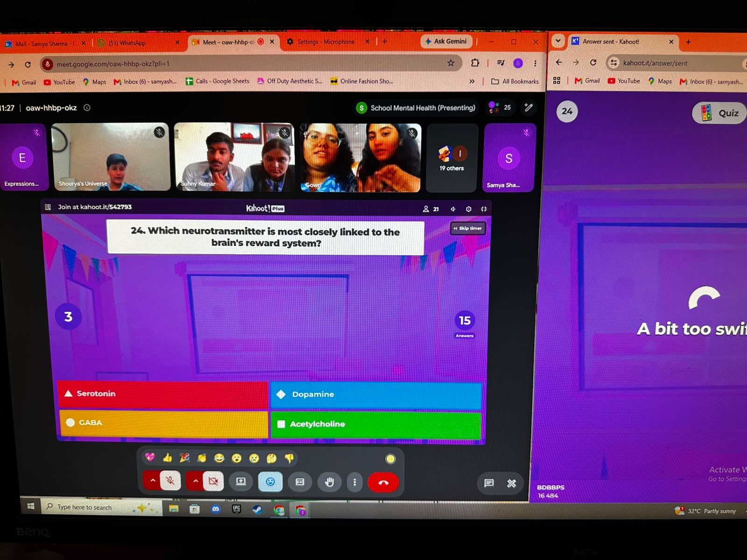Switch to the Mail - Samya Sharma tab
The image size is (747, 560).
coord(45,43)
